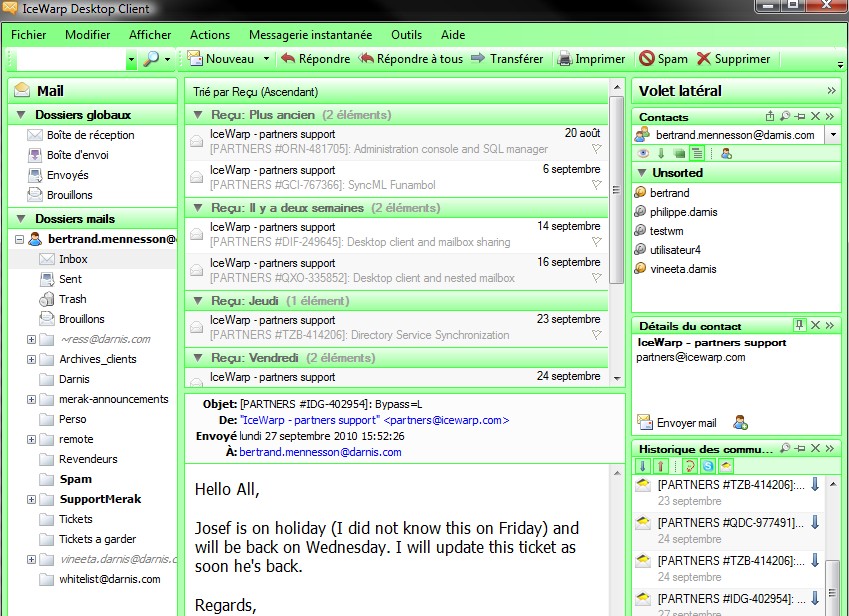
Task: Forward the message with Transférer
Action: click(478, 59)
